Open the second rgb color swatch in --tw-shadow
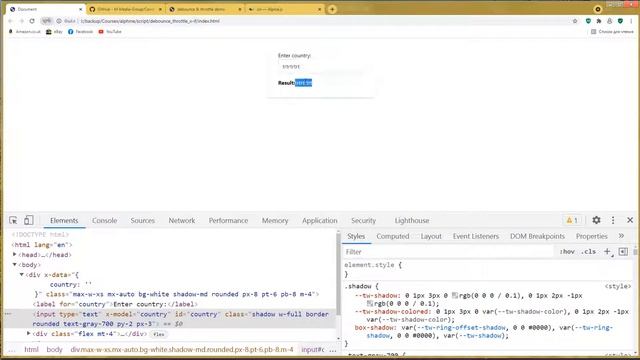This screenshot has width=640, height=360. point(370,303)
